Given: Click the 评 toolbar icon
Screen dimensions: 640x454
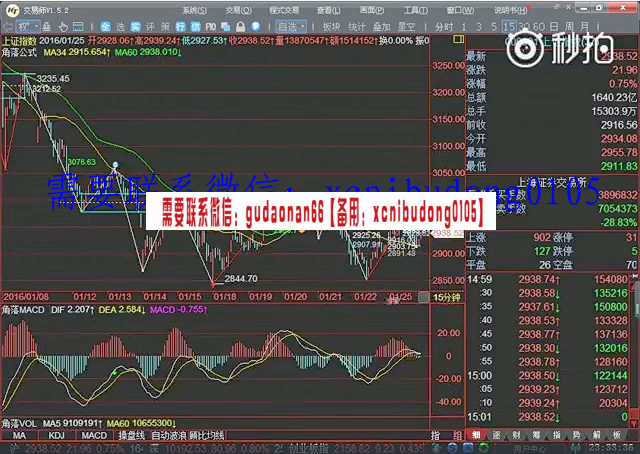Looking at the screenshot, I should [150, 27].
